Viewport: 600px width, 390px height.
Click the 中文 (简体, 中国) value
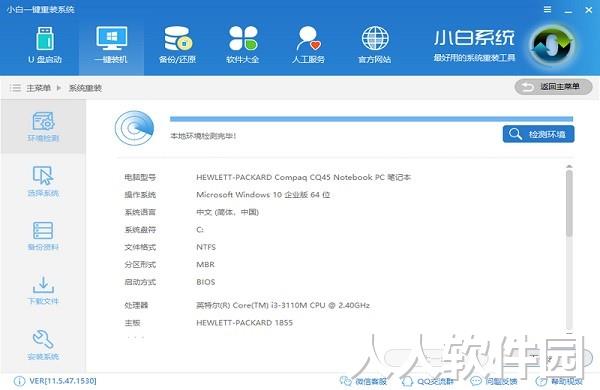[x=227, y=212]
